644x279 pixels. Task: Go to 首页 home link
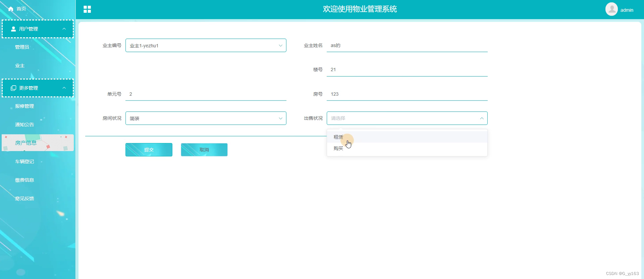[21, 9]
